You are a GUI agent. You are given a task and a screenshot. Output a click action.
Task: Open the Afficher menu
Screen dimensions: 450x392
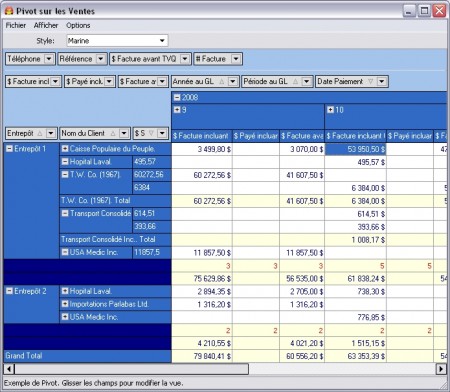tap(46, 25)
